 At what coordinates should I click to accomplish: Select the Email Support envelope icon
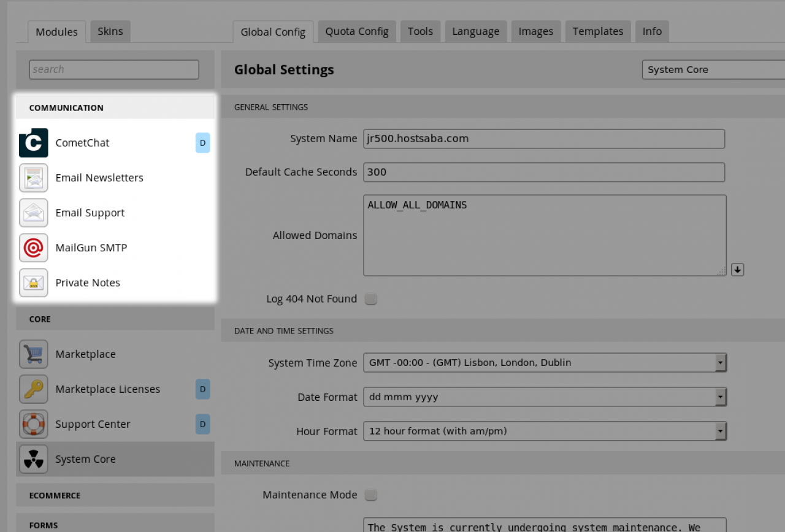tap(33, 213)
